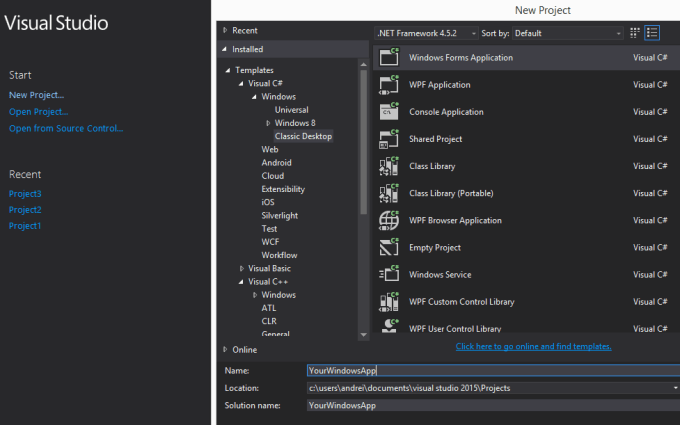This screenshot has height=425, width=680.
Task: Expand the Recent section
Action: point(225,30)
